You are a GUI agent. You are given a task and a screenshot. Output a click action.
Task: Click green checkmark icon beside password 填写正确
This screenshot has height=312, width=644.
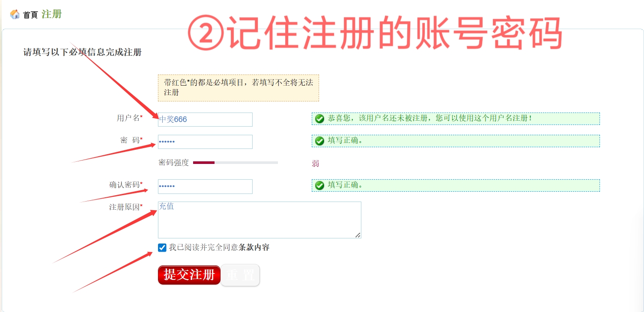coord(319,141)
